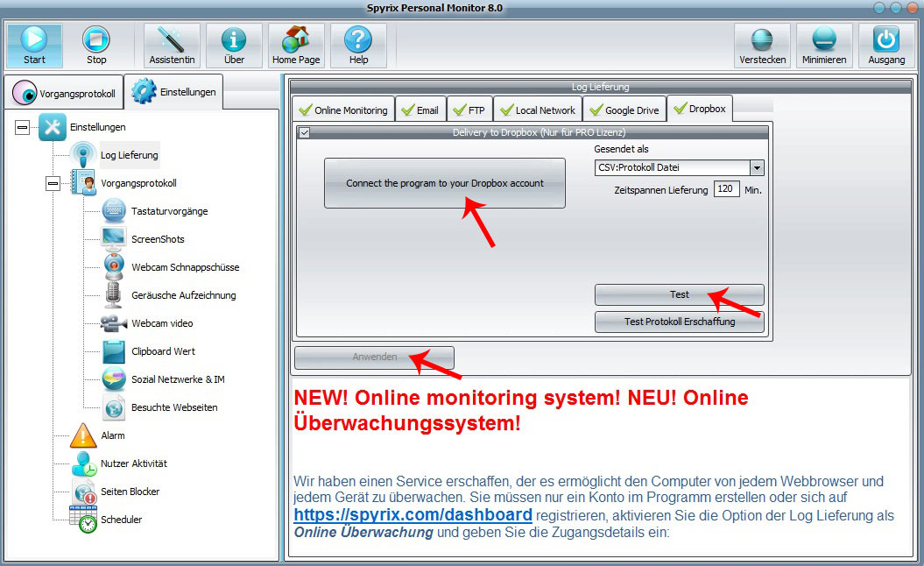Click the Zeitspannen Lieferung minutes field
Image resolution: width=924 pixels, height=566 pixels.
point(726,188)
